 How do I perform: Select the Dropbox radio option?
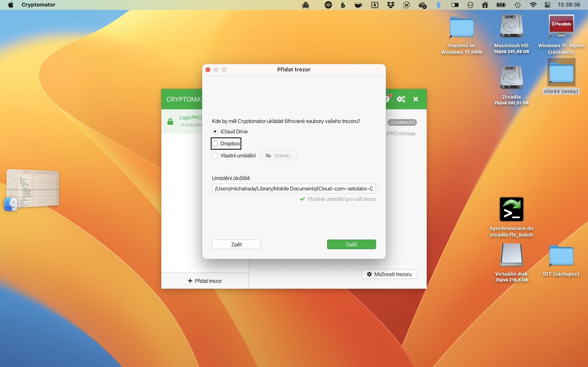coord(215,144)
